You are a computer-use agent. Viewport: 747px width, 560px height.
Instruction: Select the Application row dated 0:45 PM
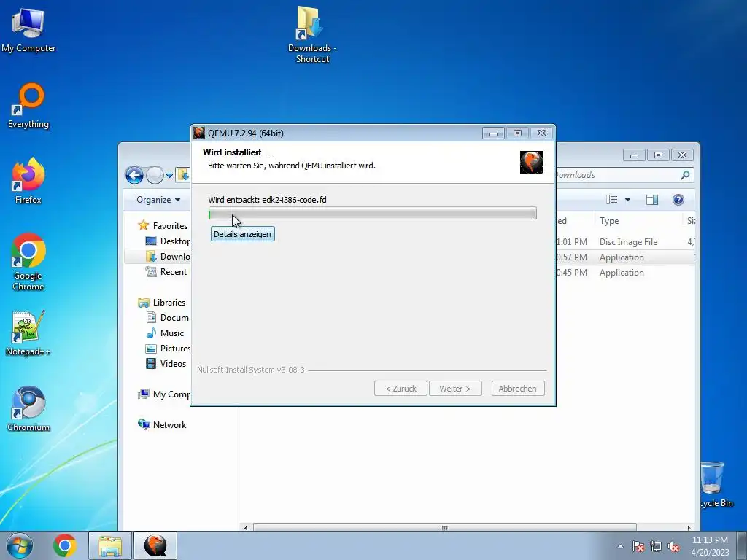point(625,273)
